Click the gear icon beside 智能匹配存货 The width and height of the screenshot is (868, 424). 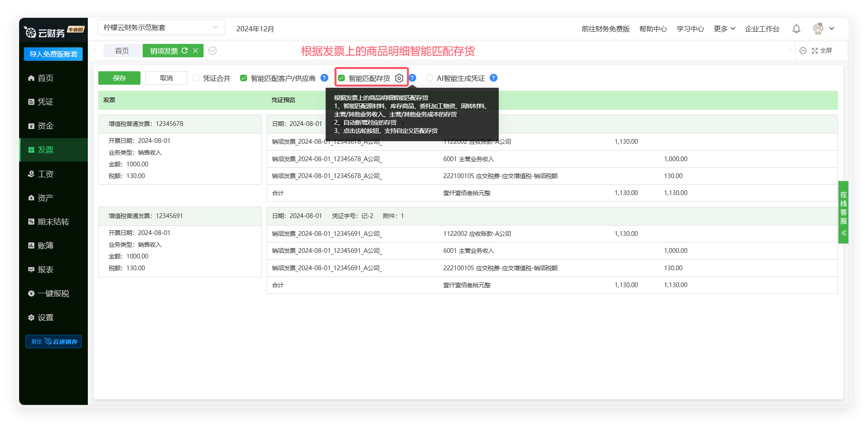(399, 78)
